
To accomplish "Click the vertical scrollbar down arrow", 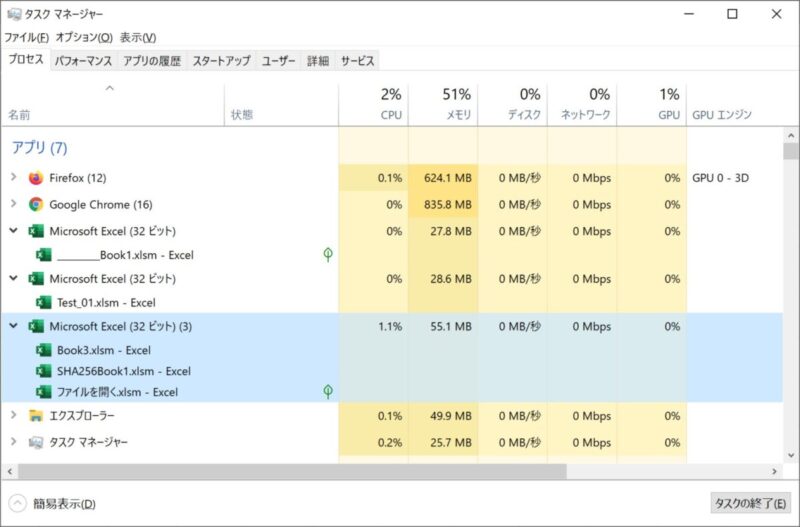I will click(x=791, y=456).
